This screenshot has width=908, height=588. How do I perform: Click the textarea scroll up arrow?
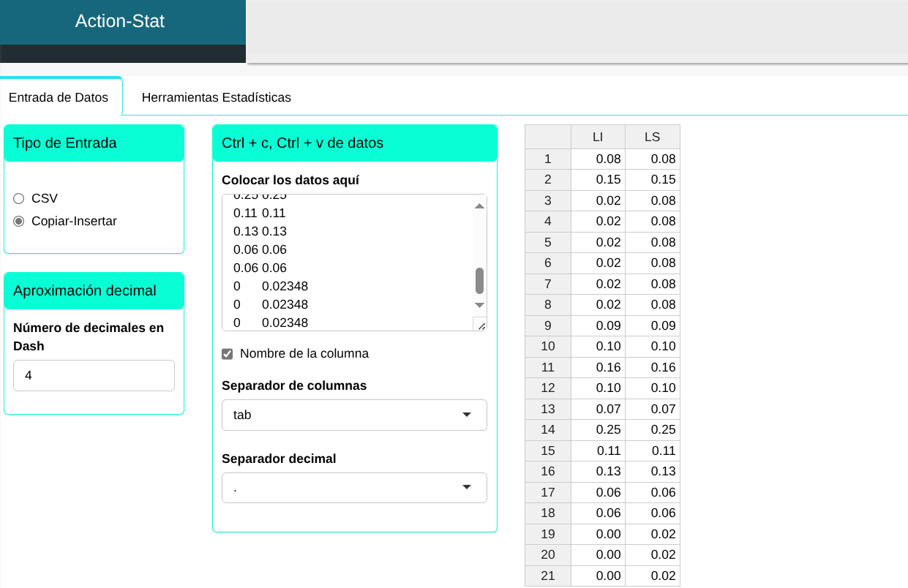point(479,206)
